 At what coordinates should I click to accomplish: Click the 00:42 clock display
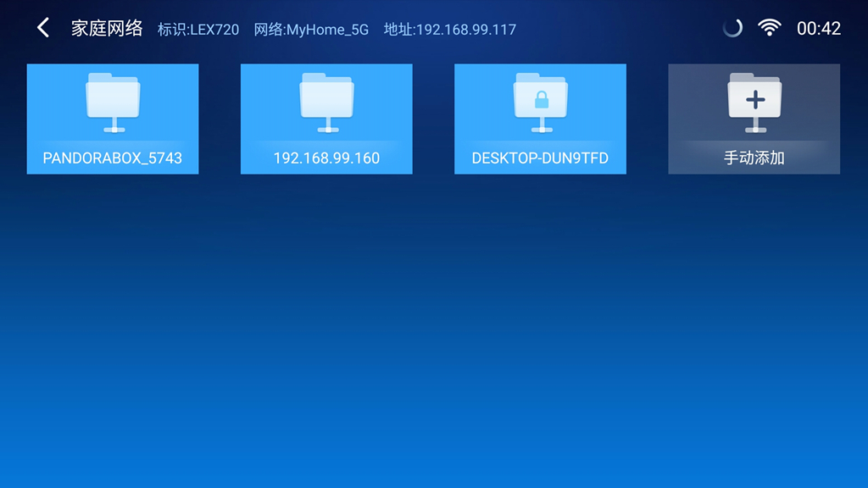click(819, 28)
